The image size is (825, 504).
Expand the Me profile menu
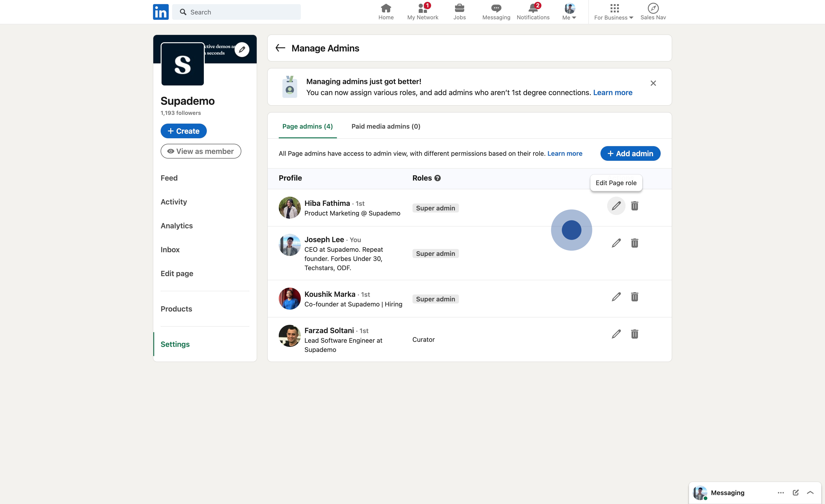coord(569,12)
